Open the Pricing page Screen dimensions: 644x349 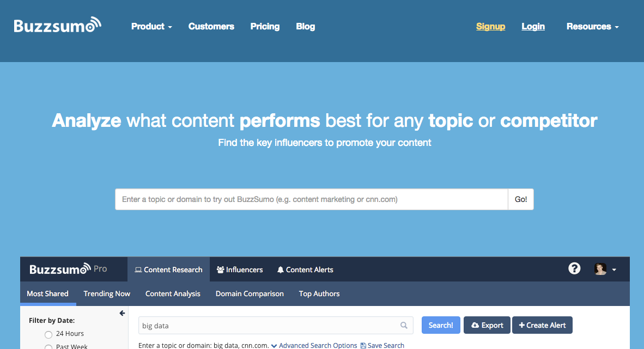[x=265, y=27]
